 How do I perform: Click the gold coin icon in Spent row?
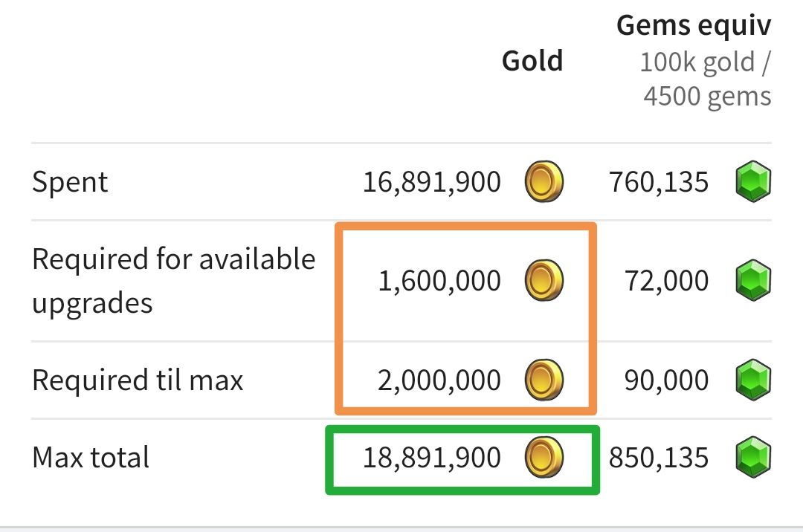tap(544, 182)
